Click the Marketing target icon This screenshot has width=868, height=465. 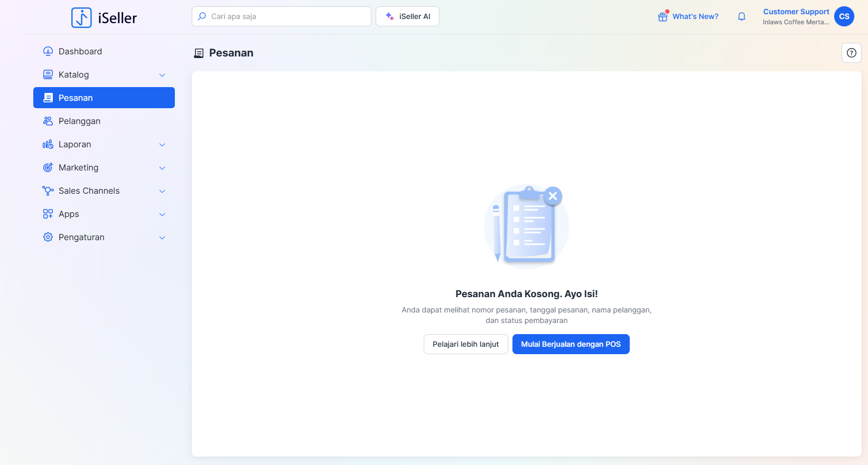[48, 167]
